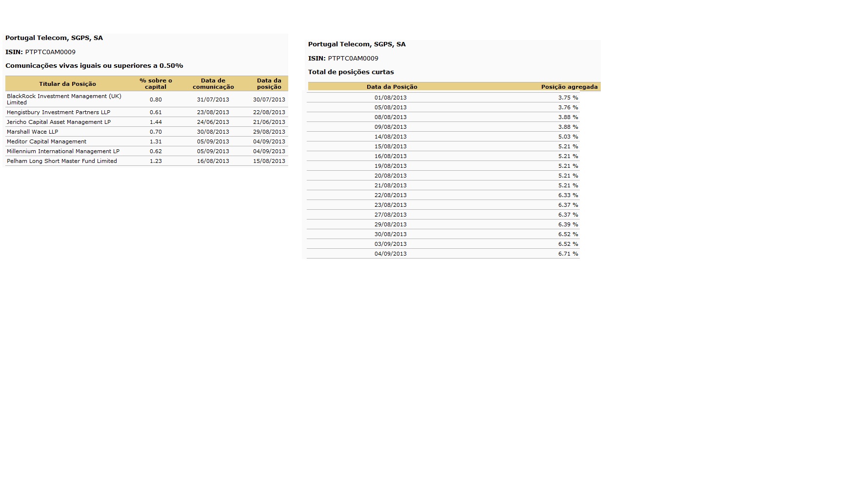The height and width of the screenshot is (480, 868).
Task: Click Pelham's 1.23 capital percentage
Action: coord(156,161)
